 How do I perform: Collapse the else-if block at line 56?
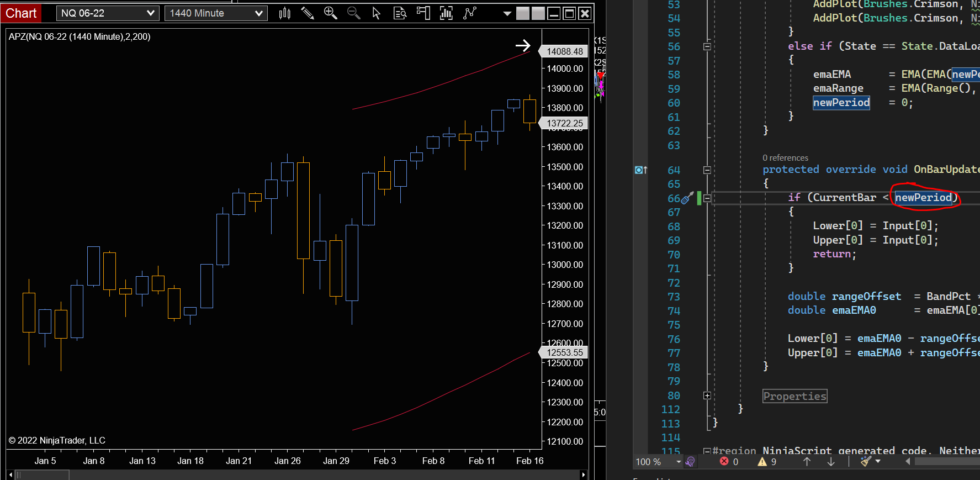707,46
